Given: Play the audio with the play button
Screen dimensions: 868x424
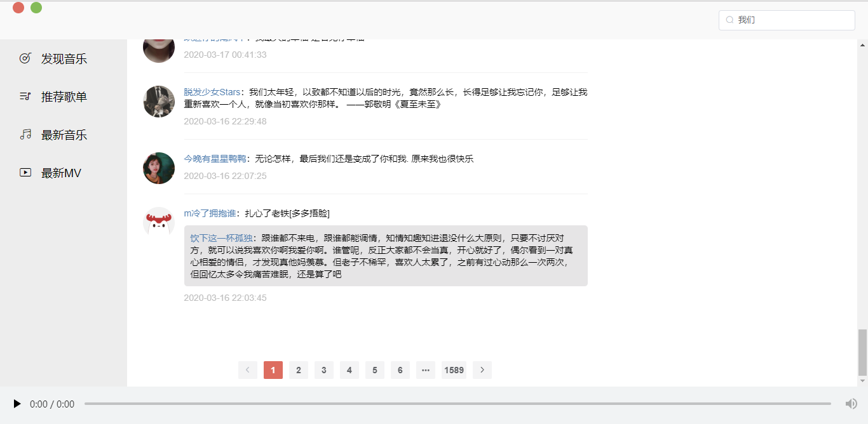Looking at the screenshot, I should point(17,404).
